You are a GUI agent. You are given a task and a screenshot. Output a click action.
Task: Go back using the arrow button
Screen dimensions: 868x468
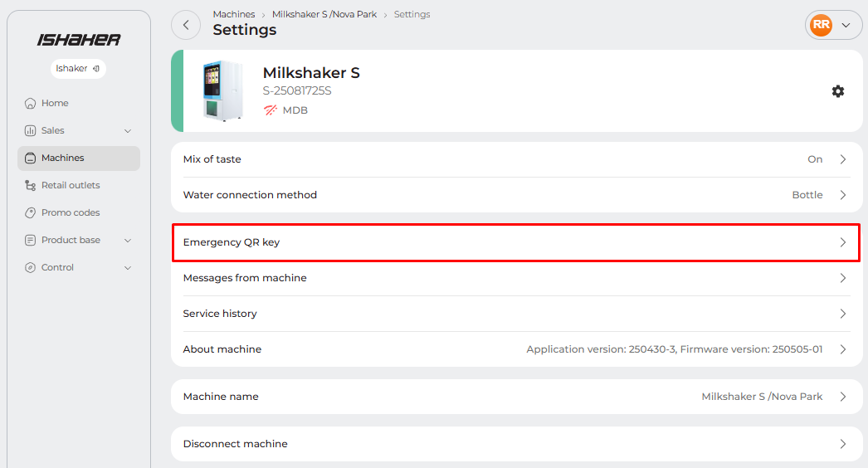(x=186, y=25)
